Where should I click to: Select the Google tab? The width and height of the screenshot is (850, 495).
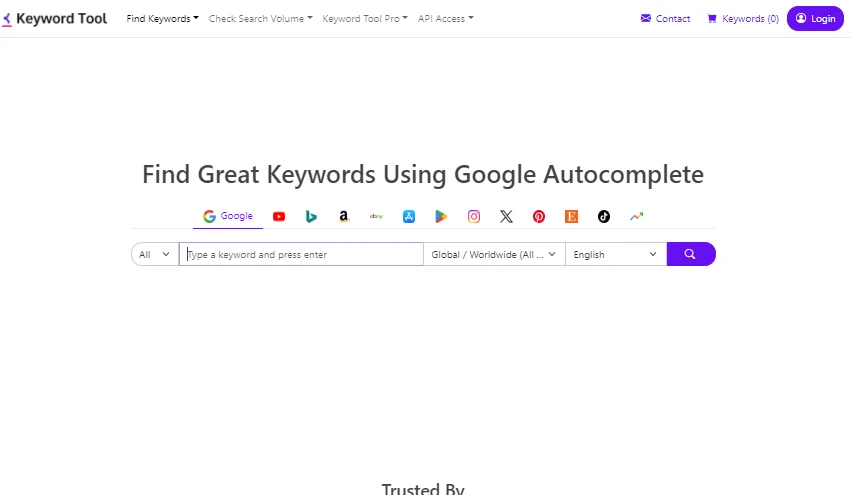(228, 216)
